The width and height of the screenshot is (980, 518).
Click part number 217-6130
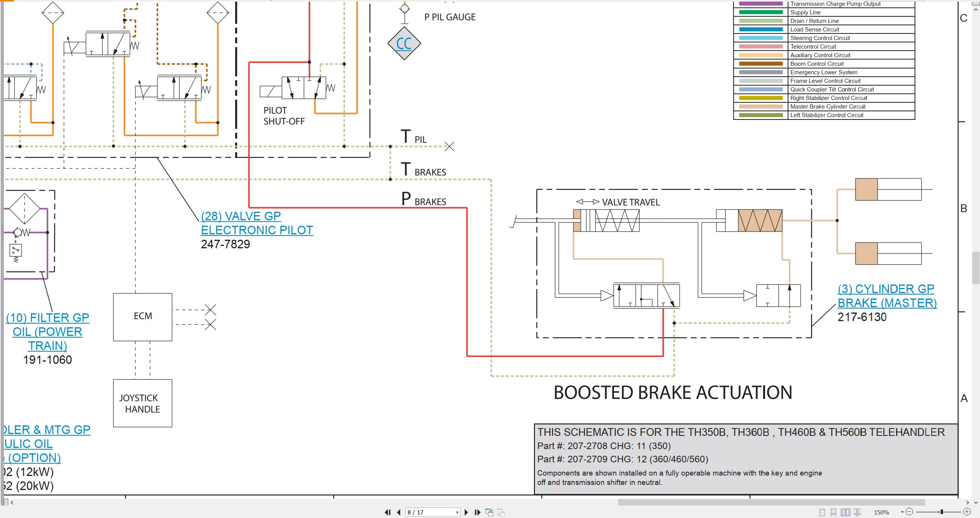click(x=862, y=317)
